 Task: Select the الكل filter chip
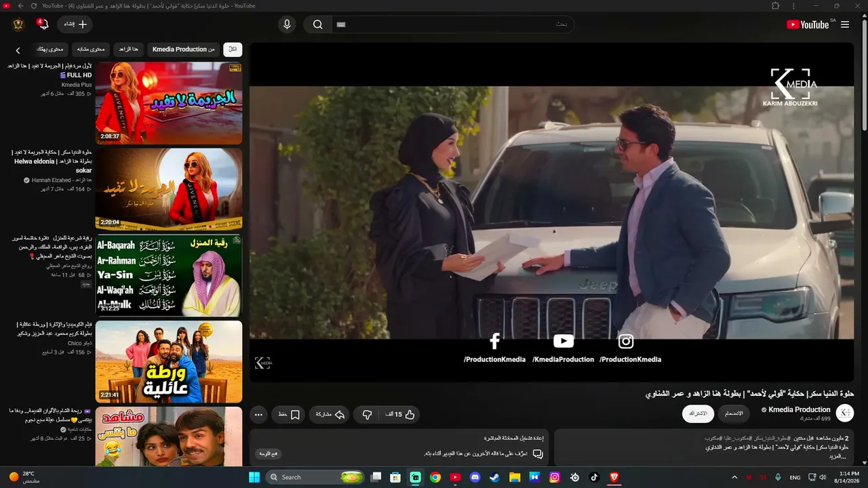pyautogui.click(x=233, y=49)
